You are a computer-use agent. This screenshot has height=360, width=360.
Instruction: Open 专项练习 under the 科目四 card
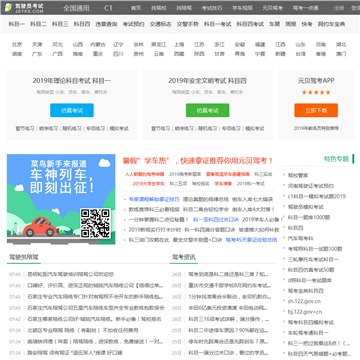click(x=231, y=128)
